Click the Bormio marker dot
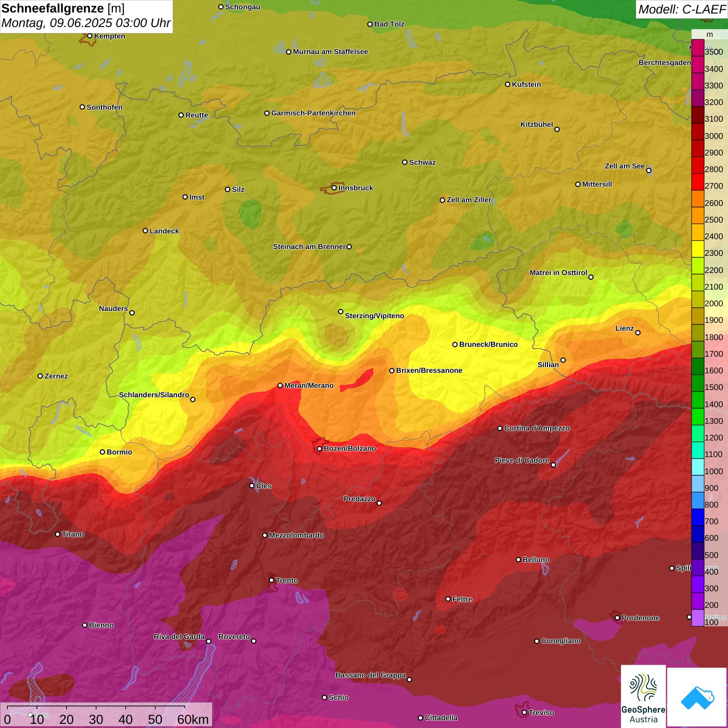728x728 pixels. 102,452
